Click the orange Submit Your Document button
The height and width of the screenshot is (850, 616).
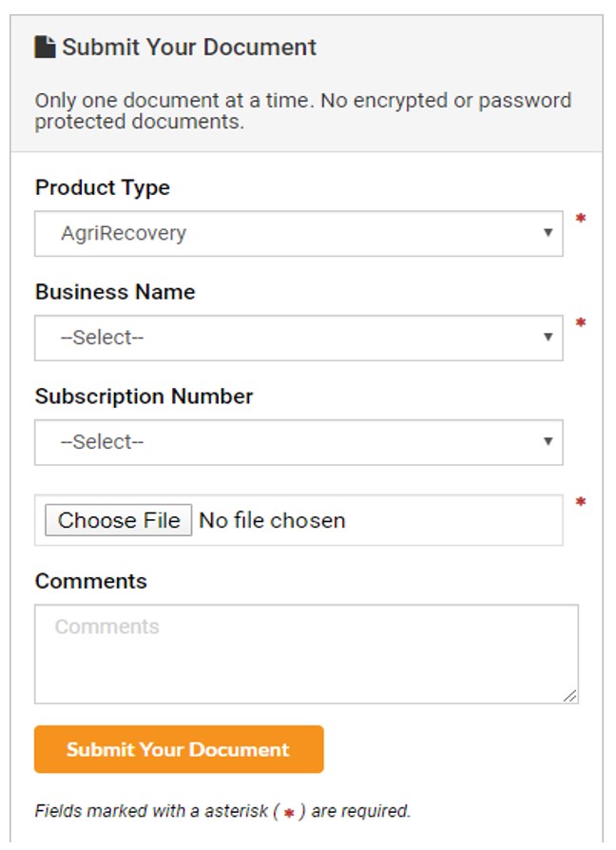click(179, 749)
